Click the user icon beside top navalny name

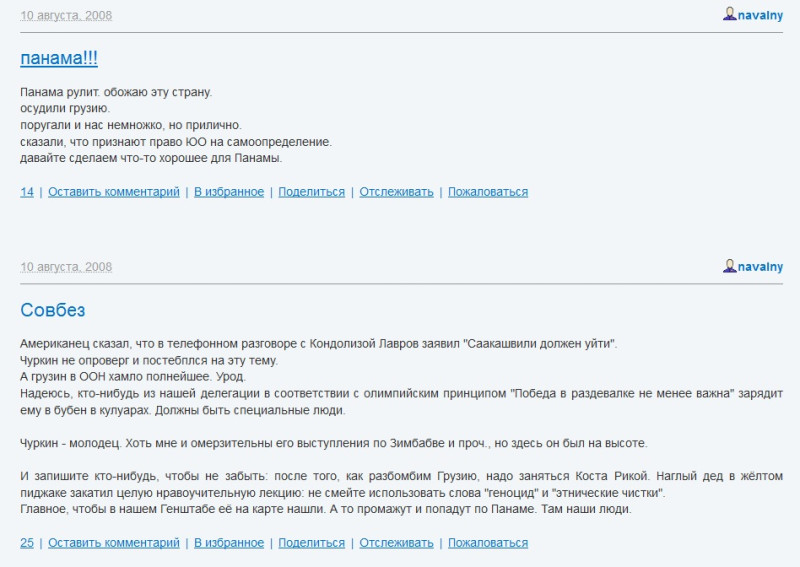click(x=730, y=14)
